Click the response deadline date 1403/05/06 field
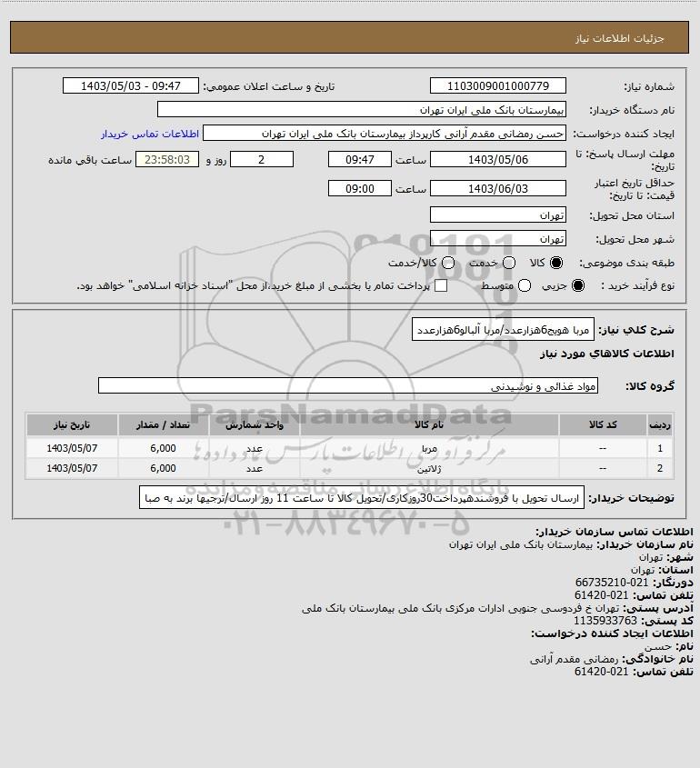 497,160
